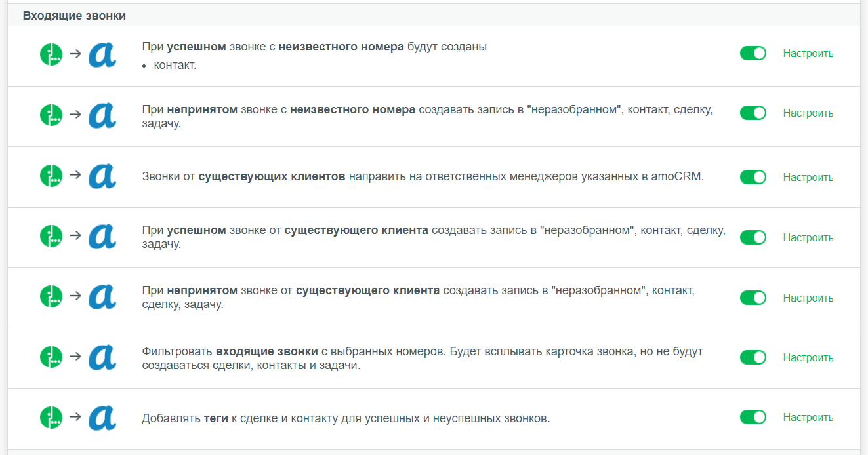The height and width of the screenshot is (455, 868).
Task: Click the MegaFon icon for missed existing client call
Action: click(x=51, y=296)
